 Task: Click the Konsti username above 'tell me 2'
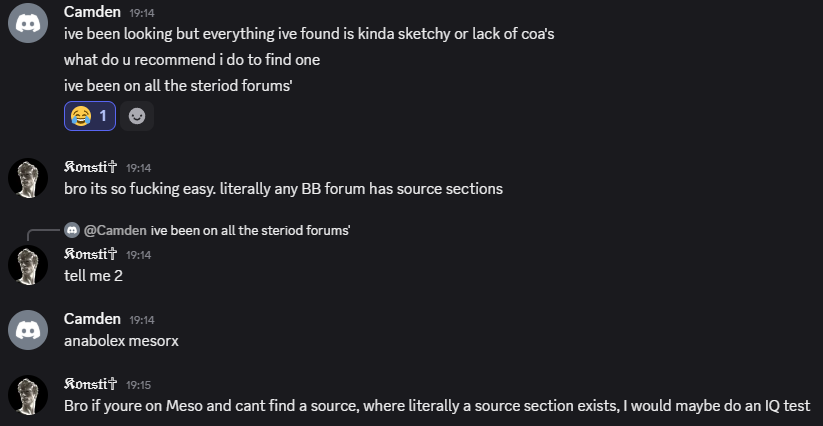pyautogui.click(x=91, y=254)
